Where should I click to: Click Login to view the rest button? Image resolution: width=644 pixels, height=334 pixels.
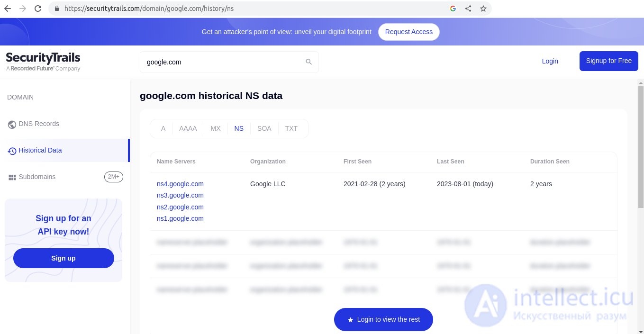(x=383, y=319)
